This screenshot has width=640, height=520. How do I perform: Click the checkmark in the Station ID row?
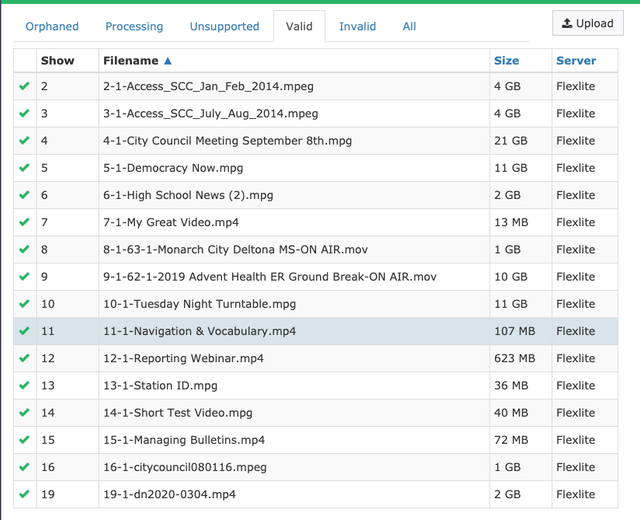pos(24,385)
